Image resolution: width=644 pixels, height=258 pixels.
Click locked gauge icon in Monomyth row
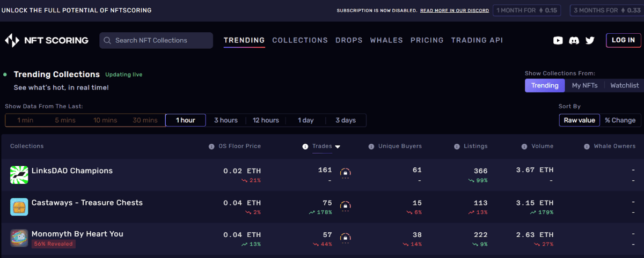click(x=346, y=238)
